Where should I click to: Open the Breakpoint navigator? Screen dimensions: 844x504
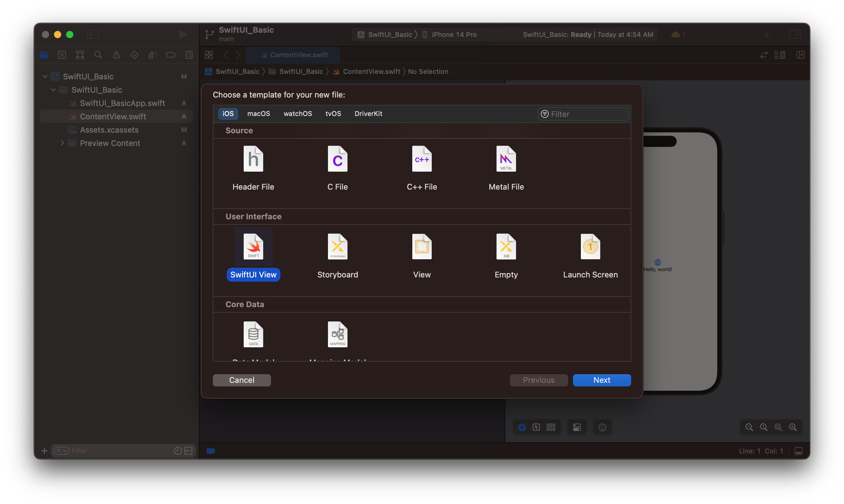pos(171,55)
